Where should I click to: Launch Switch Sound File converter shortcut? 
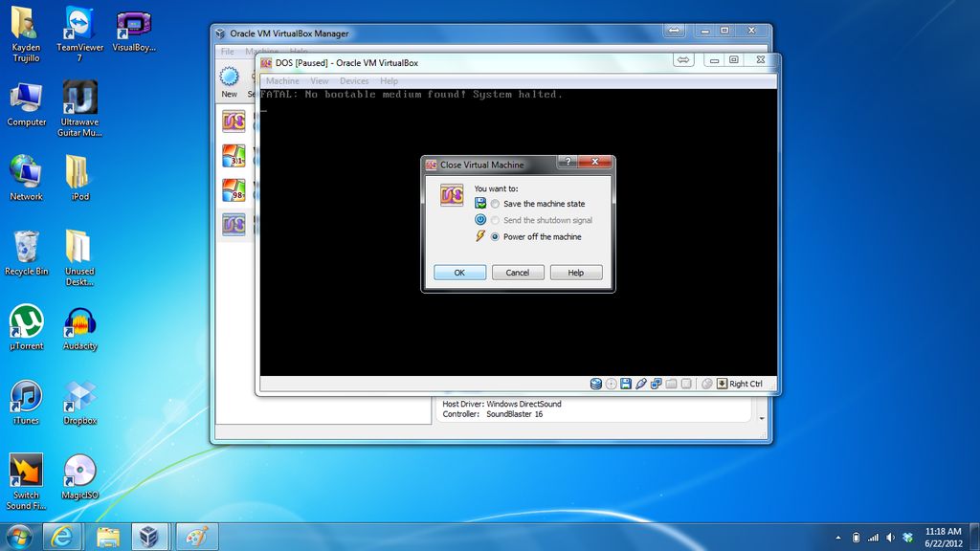click(x=26, y=482)
